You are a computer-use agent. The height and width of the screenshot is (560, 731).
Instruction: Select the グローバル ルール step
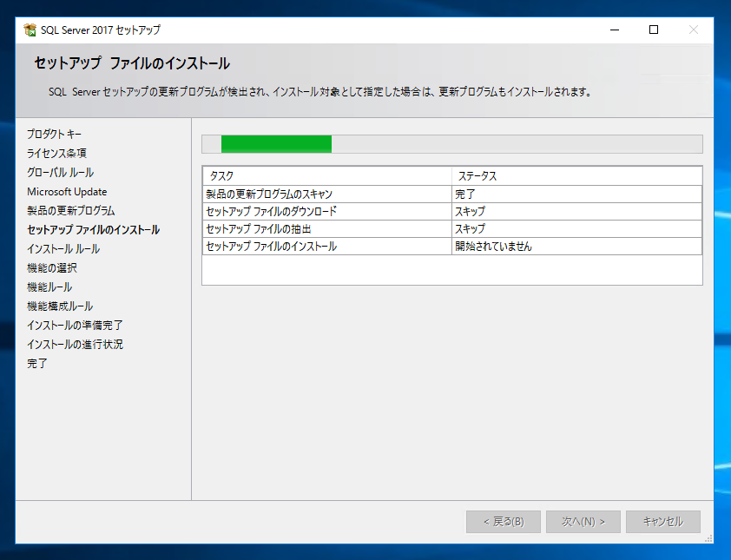[60, 173]
